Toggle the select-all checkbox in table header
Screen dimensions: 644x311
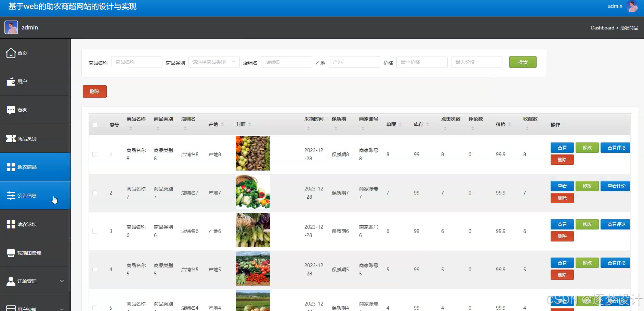(95, 125)
